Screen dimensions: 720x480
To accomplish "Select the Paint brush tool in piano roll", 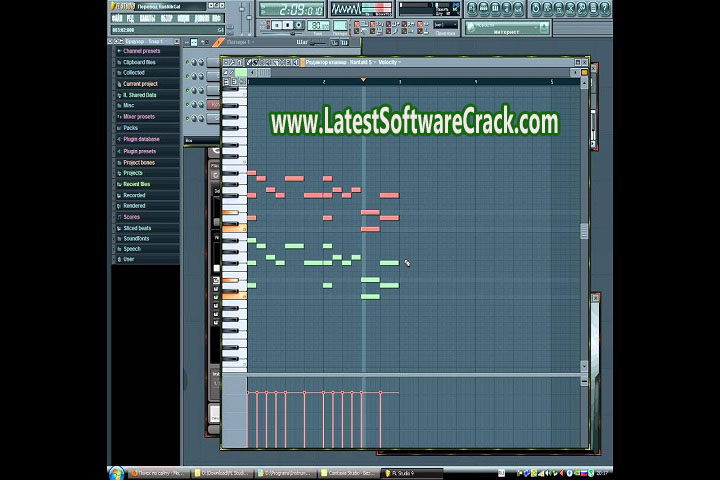I will tap(256, 62).
